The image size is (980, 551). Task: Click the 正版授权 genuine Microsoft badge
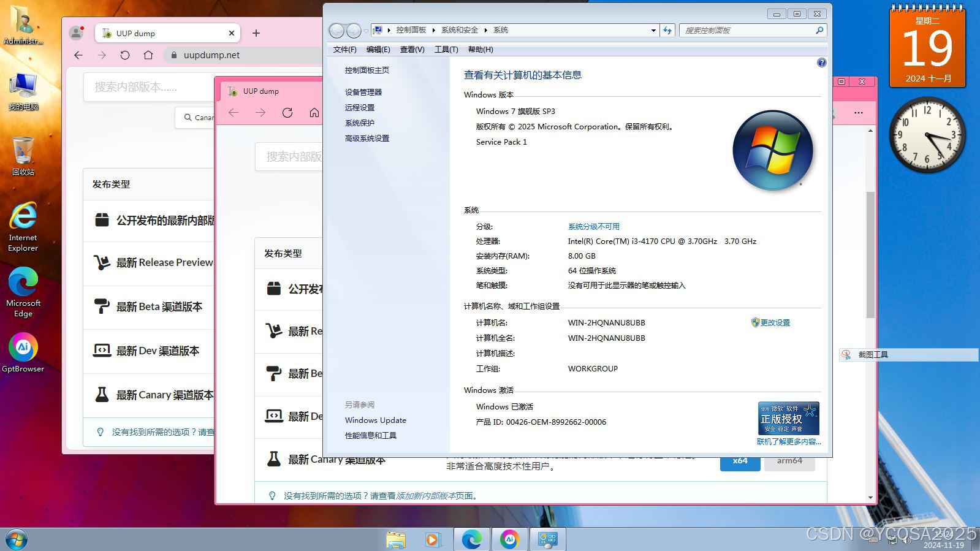coord(789,418)
